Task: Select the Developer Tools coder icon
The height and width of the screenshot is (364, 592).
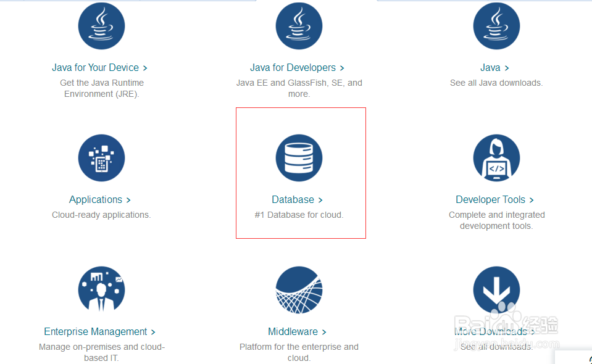Action: (496, 158)
